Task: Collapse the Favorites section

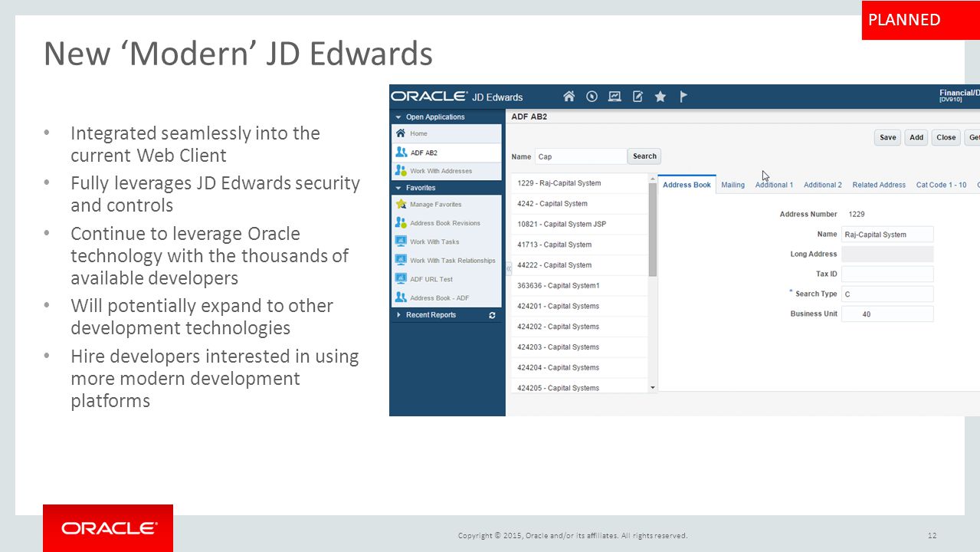Action: pyautogui.click(x=398, y=188)
